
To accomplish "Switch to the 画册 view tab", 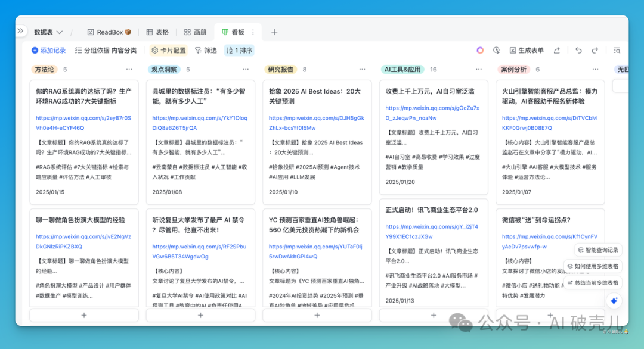I will (x=195, y=32).
